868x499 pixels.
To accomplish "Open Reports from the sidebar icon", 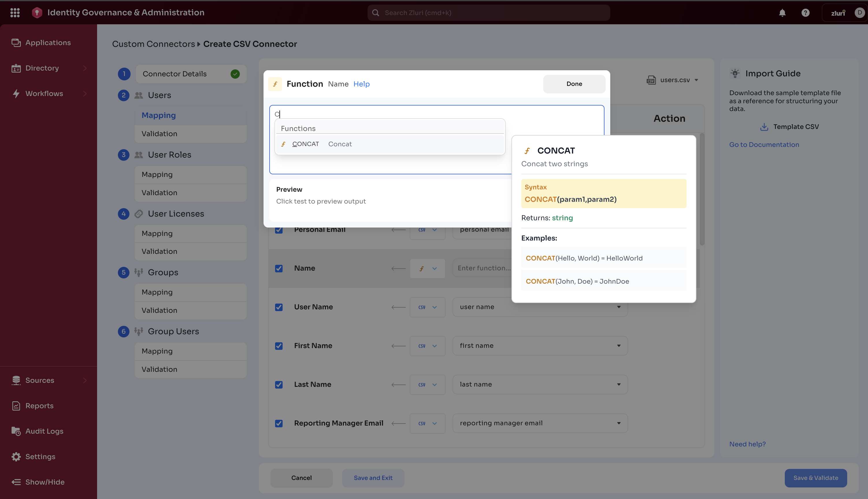I will [x=16, y=406].
